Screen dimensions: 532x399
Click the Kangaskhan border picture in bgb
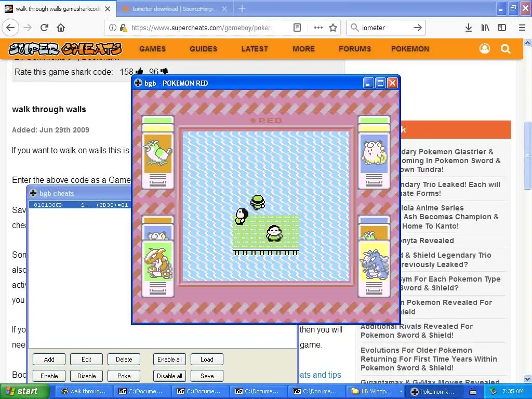[158, 262]
